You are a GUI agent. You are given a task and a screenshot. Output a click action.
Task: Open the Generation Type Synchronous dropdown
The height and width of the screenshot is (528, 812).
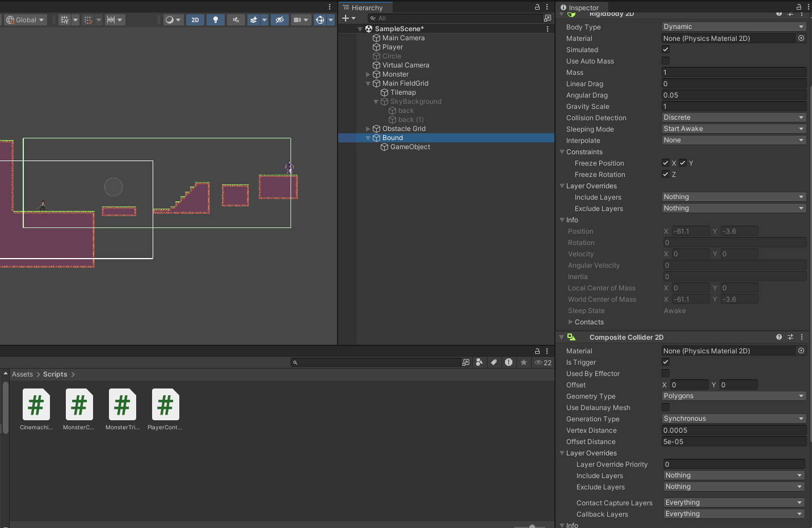coord(734,419)
